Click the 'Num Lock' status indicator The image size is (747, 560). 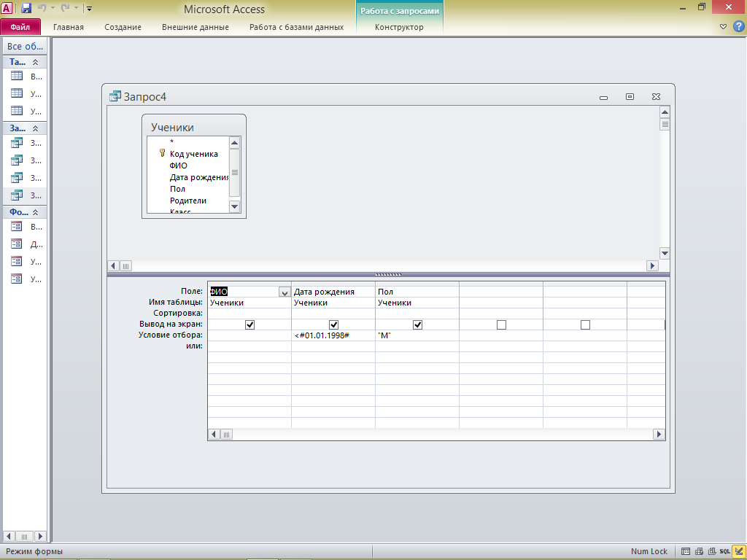coord(649,551)
